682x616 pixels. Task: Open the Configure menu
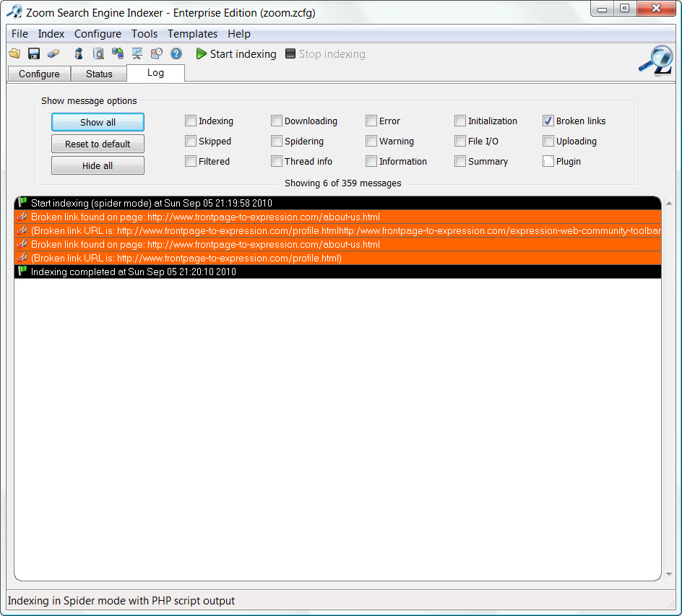pyautogui.click(x=98, y=33)
